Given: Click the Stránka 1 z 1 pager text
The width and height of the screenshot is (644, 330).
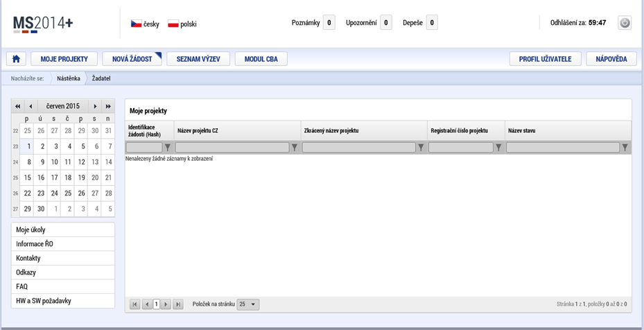Looking at the screenshot, I should pos(571,304).
